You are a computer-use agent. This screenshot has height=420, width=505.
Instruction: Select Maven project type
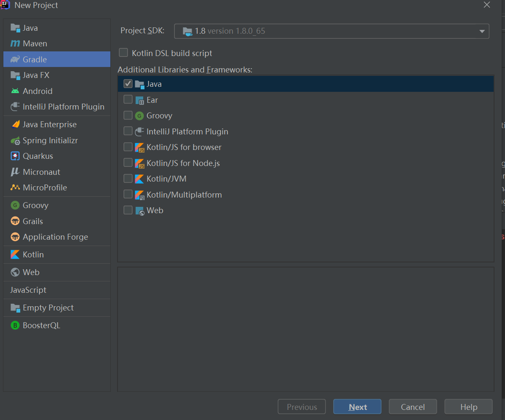57,43
